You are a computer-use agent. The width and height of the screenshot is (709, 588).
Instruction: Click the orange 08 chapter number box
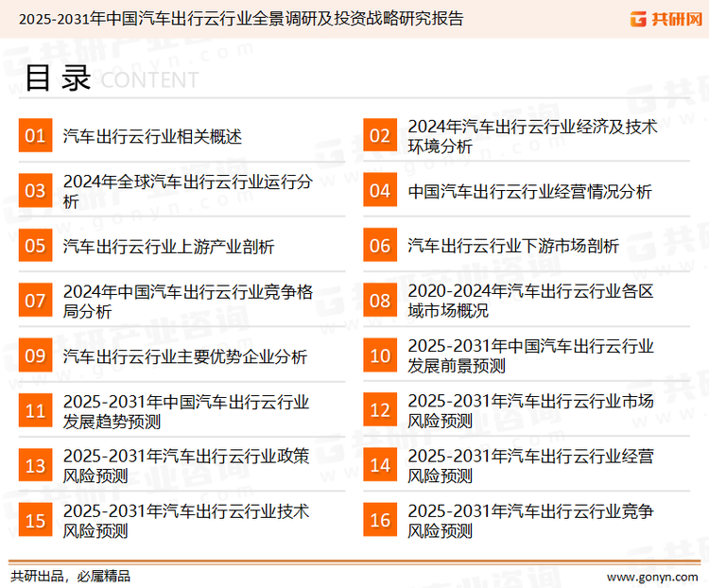tap(380, 301)
